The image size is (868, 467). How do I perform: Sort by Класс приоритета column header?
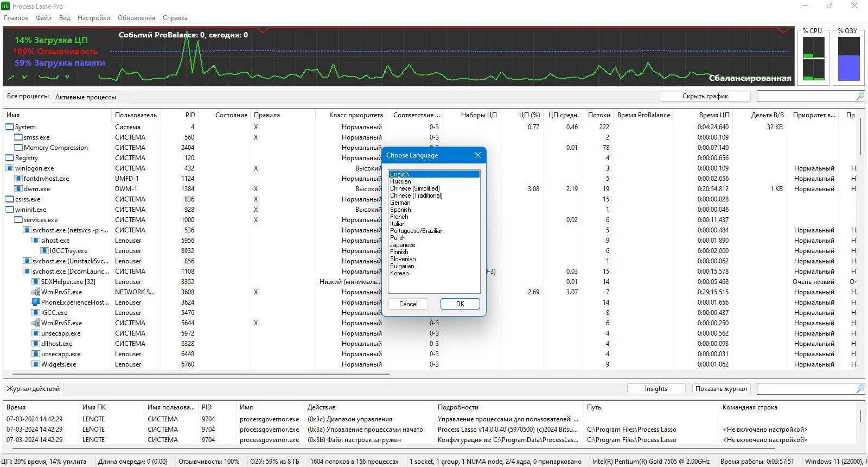coord(350,115)
